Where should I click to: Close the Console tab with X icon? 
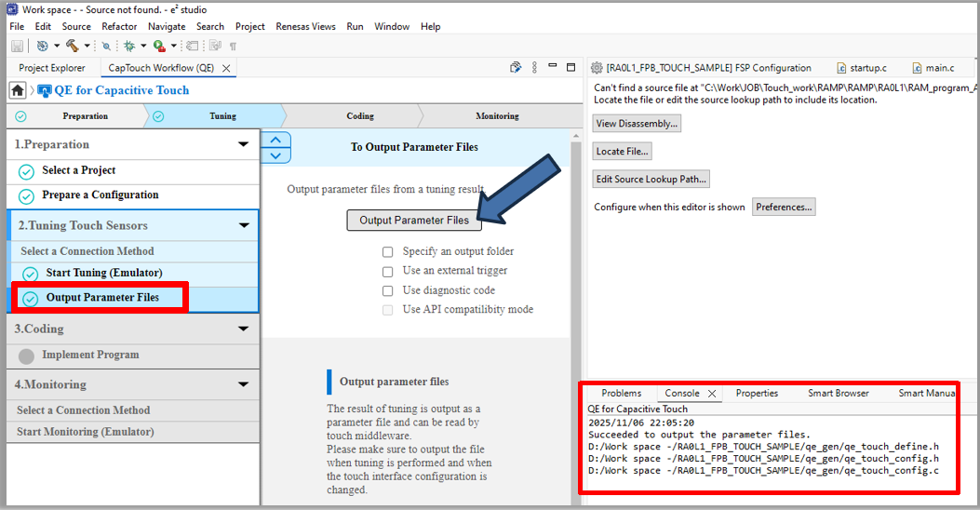[x=712, y=394]
